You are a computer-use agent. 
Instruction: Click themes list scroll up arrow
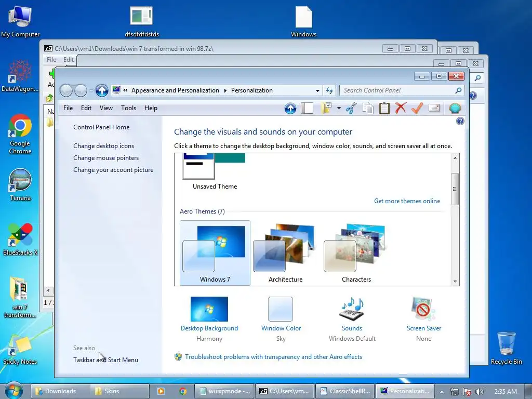pyautogui.click(x=455, y=158)
